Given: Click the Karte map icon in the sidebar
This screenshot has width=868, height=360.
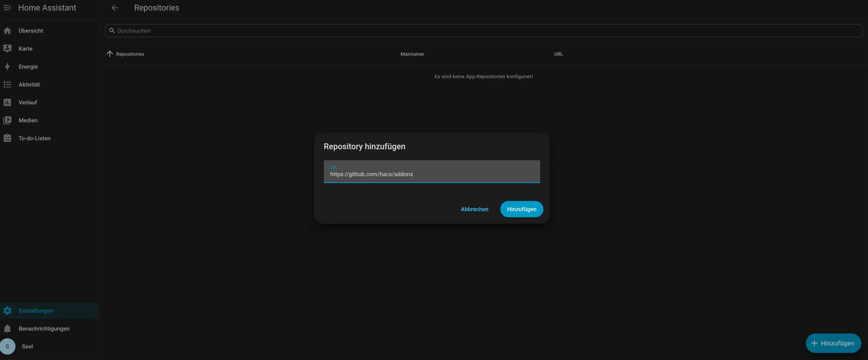Looking at the screenshot, I should tap(7, 49).
